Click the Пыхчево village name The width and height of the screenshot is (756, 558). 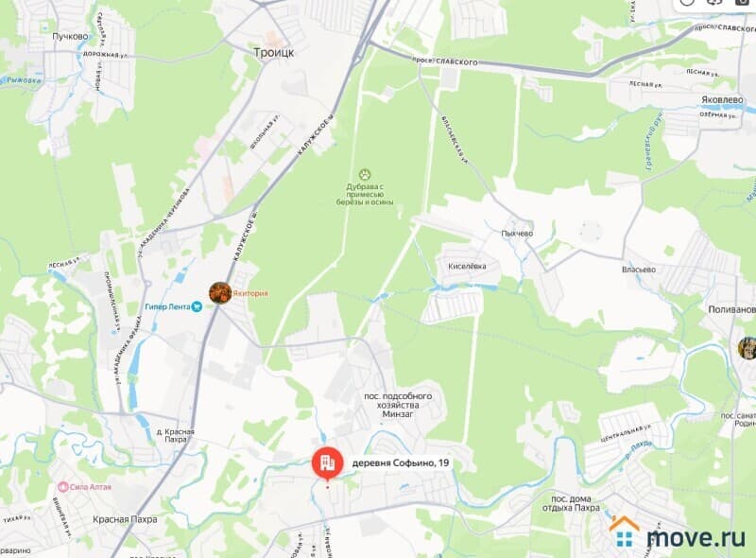click(517, 234)
